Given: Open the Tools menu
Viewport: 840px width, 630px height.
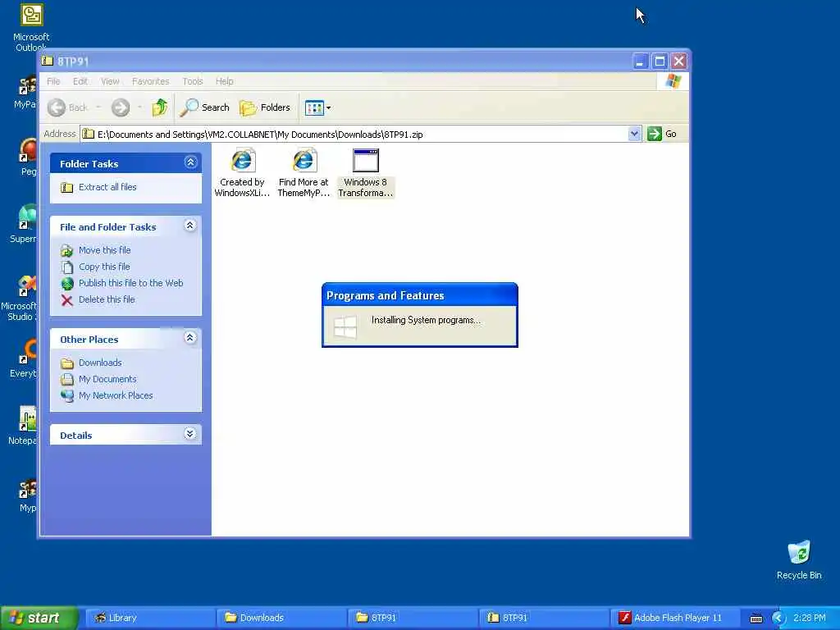Looking at the screenshot, I should tap(192, 81).
